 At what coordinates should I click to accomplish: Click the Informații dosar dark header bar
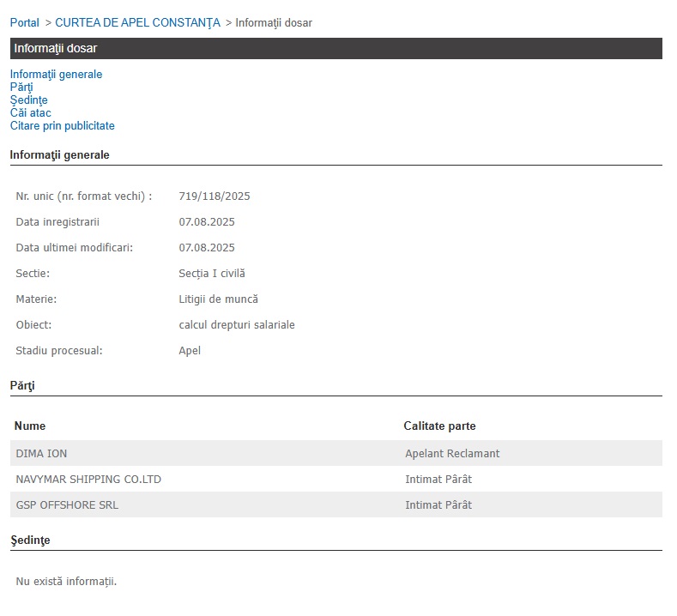pos(335,48)
